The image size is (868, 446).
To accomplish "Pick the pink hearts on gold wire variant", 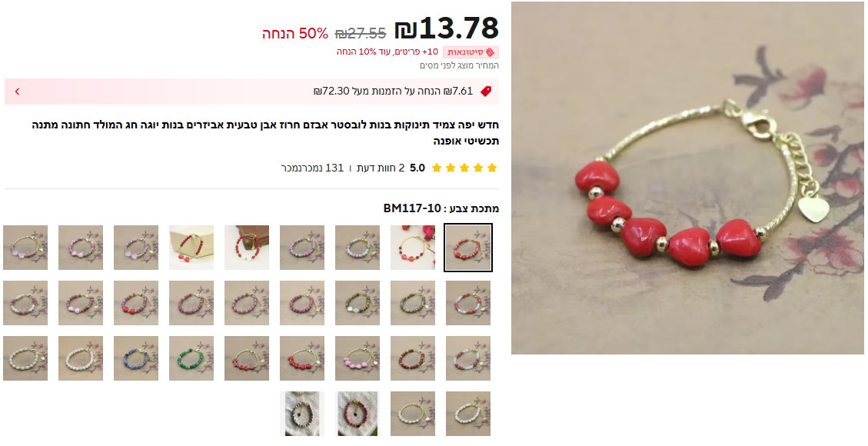I will click(358, 358).
